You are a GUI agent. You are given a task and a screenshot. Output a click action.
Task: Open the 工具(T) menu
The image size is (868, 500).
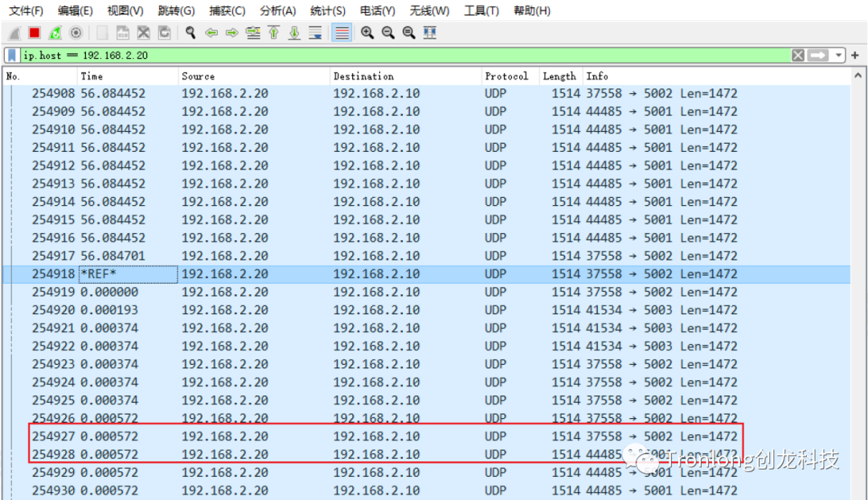click(x=481, y=10)
